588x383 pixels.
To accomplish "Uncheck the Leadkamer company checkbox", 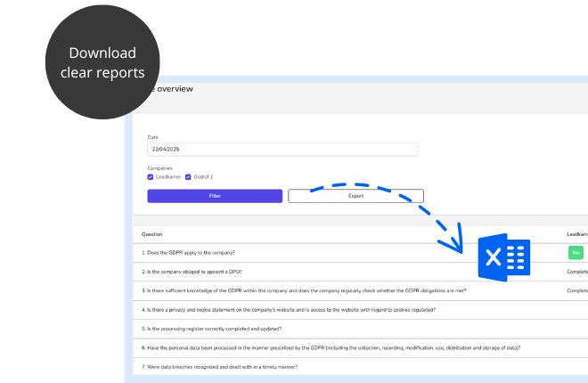I will (x=151, y=177).
